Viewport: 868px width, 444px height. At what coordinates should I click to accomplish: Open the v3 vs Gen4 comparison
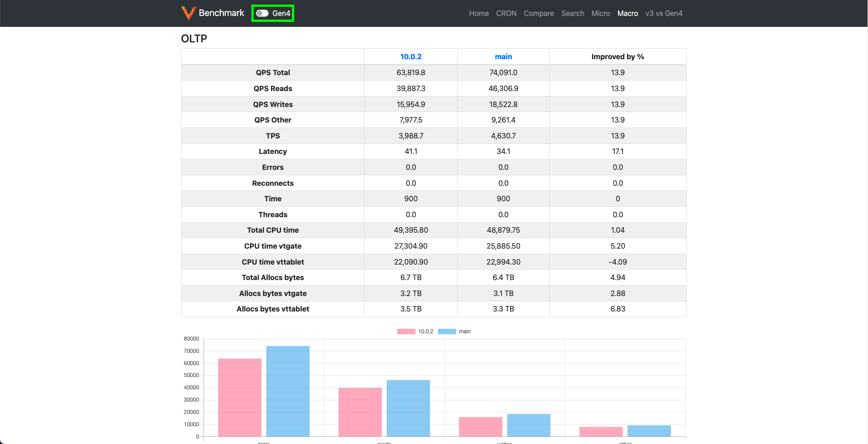(664, 13)
